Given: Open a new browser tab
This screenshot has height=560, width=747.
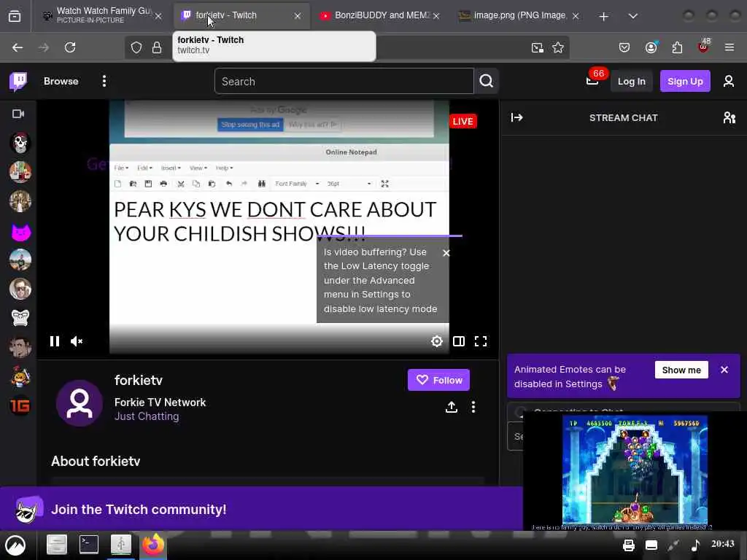Looking at the screenshot, I should 603,16.
